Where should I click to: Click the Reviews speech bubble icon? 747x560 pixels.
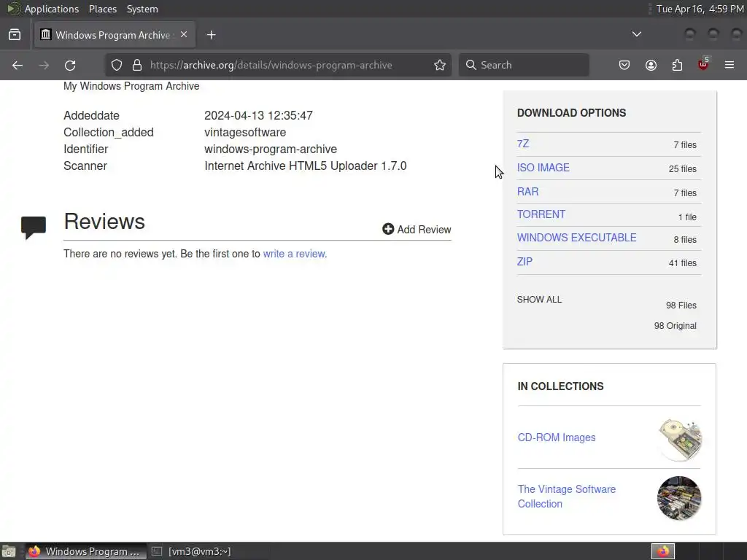[x=34, y=227]
